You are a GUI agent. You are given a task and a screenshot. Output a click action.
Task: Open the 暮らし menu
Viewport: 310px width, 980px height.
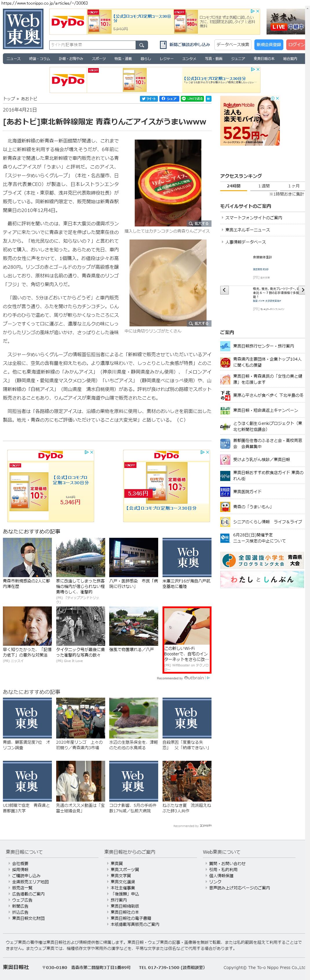(146, 58)
